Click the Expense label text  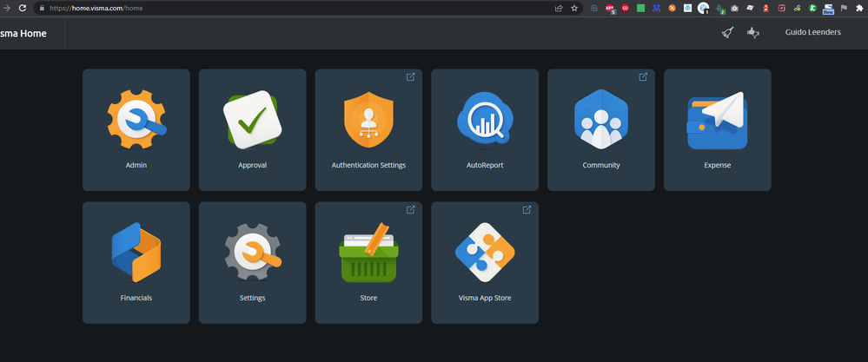(718, 165)
